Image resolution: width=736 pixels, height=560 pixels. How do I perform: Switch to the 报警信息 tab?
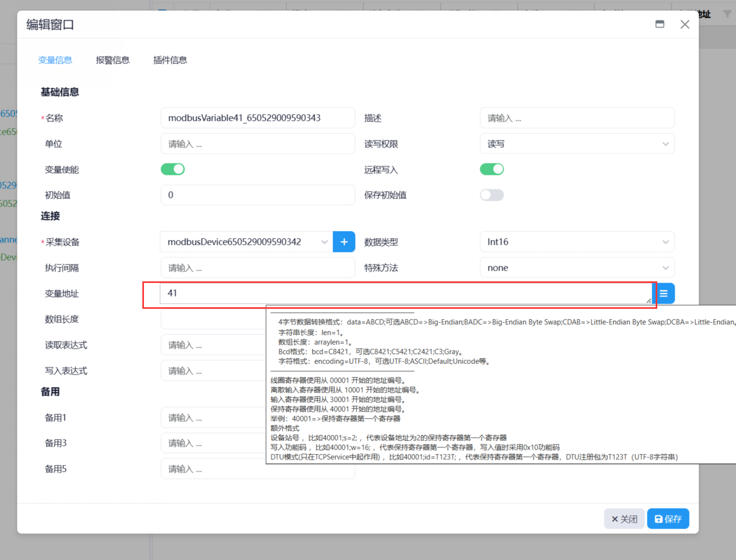click(113, 60)
